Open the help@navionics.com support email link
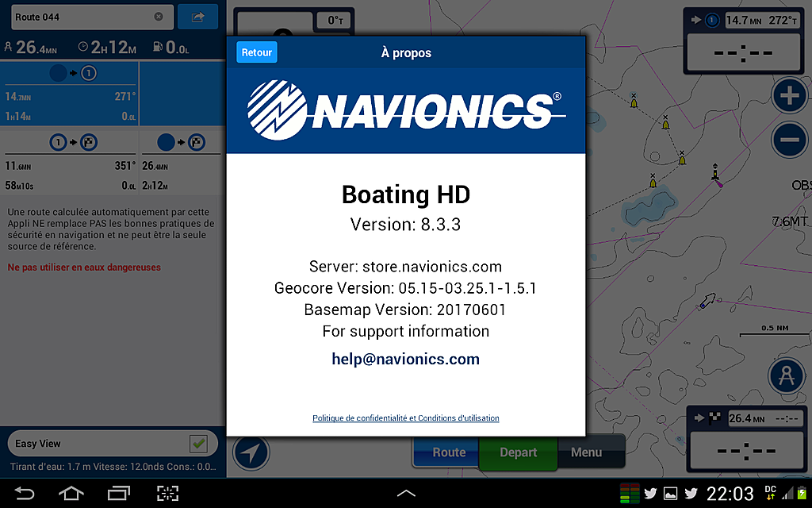 click(405, 359)
